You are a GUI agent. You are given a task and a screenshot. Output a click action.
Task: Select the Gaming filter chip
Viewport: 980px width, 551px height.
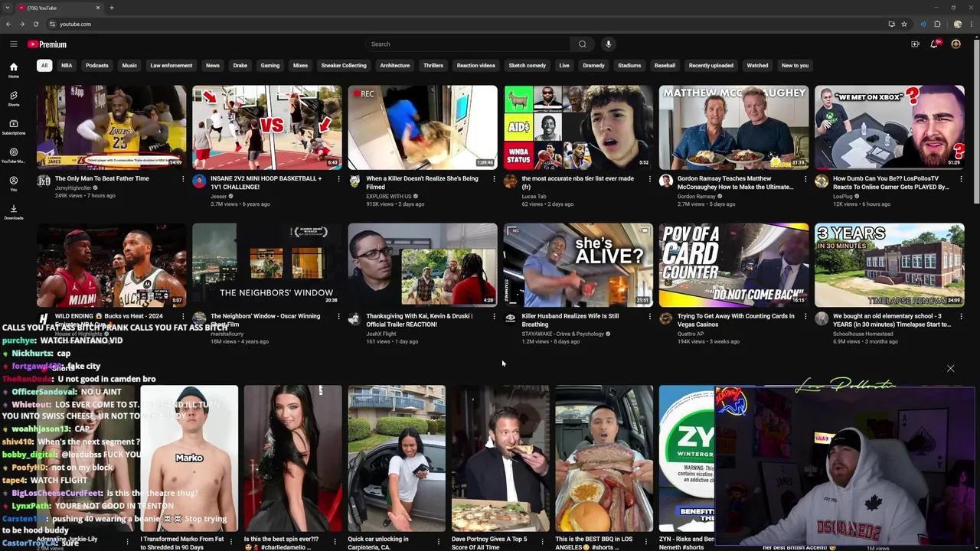pos(270,66)
